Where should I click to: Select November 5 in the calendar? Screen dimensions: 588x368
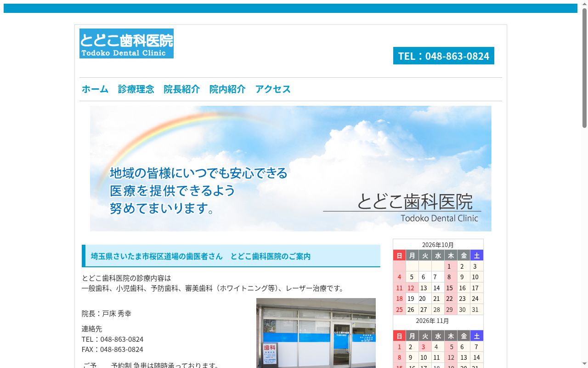point(451,347)
